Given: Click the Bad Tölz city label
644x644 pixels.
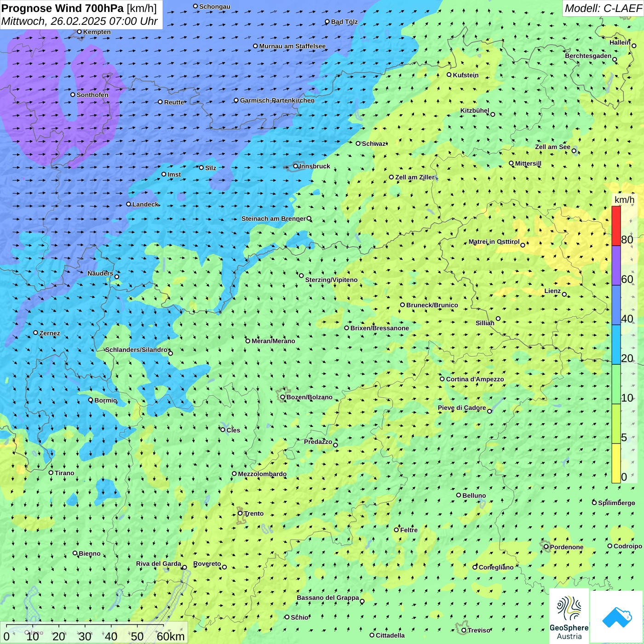Looking at the screenshot, I should (345, 22).
